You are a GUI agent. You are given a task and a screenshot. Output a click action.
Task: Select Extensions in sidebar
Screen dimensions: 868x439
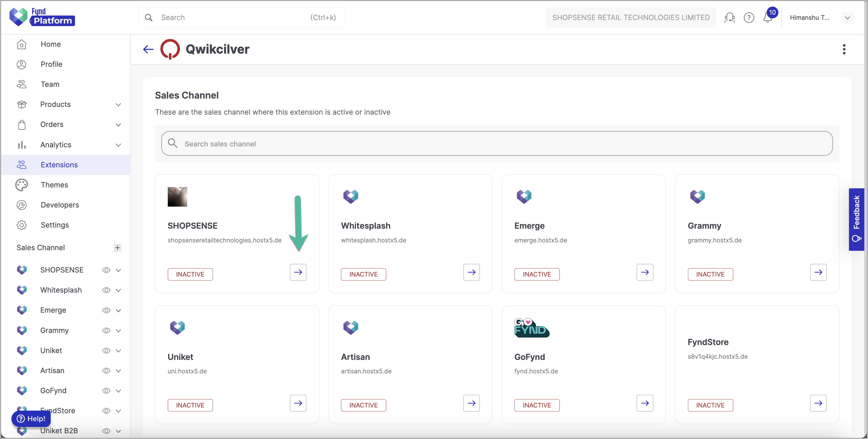66,165
